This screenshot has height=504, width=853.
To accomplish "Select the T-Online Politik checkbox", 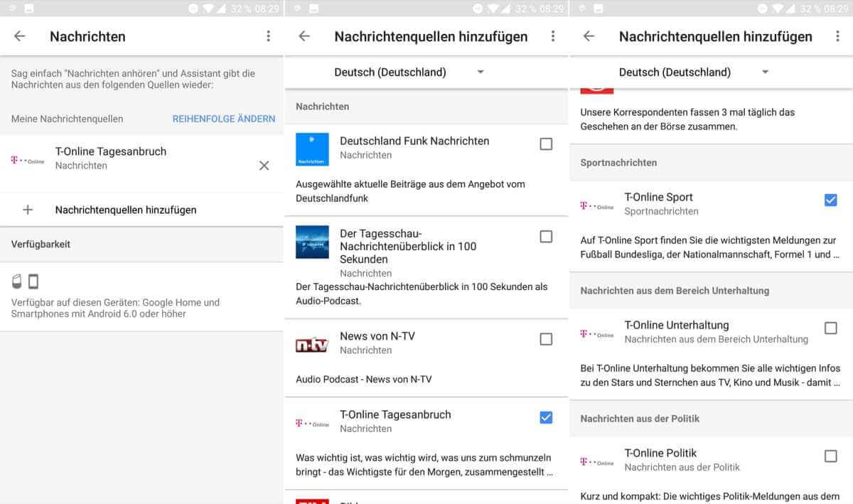I will 830,456.
